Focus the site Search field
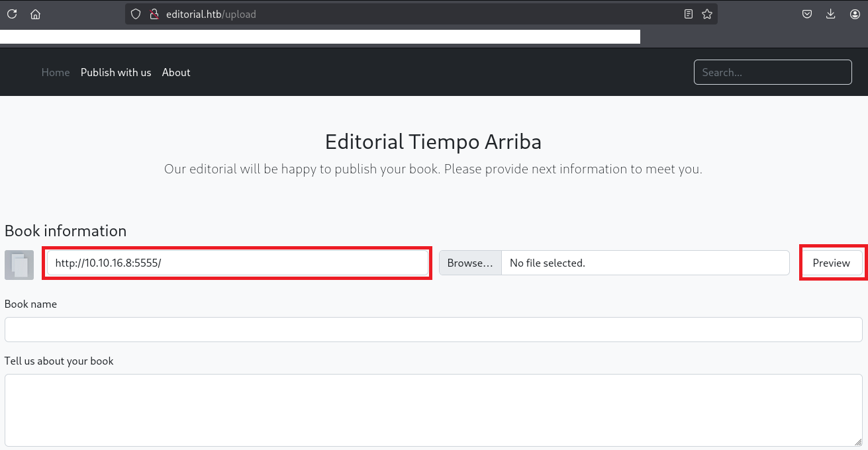The image size is (868, 450). pyautogui.click(x=772, y=73)
